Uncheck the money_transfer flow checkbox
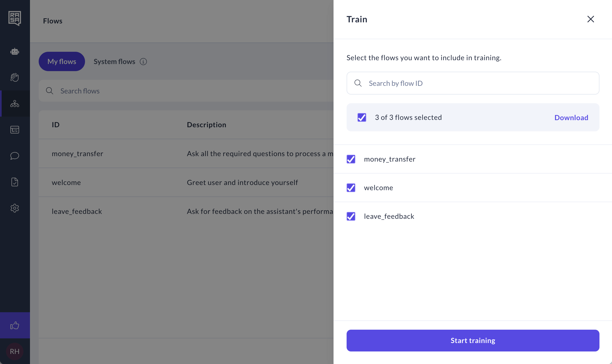Image resolution: width=612 pixels, height=364 pixels. pyautogui.click(x=351, y=159)
